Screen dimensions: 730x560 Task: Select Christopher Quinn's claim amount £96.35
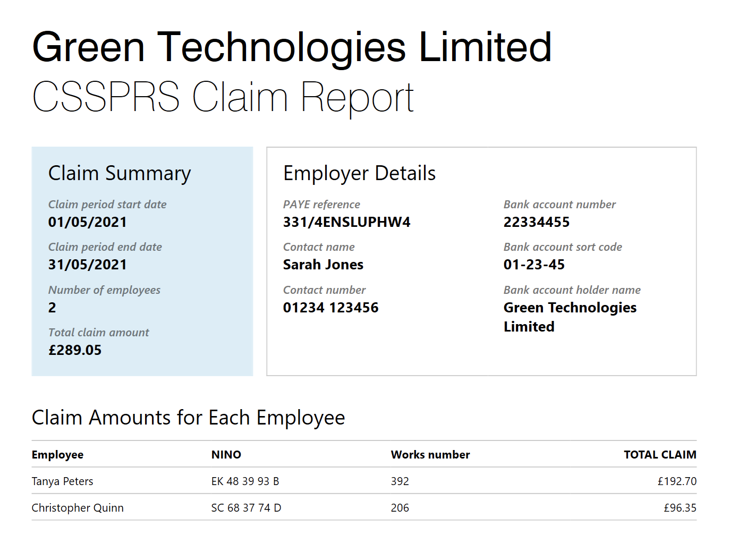[680, 508]
